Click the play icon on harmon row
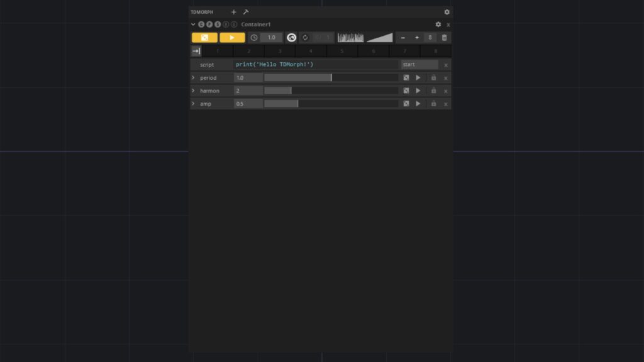The image size is (644, 362). click(x=418, y=90)
